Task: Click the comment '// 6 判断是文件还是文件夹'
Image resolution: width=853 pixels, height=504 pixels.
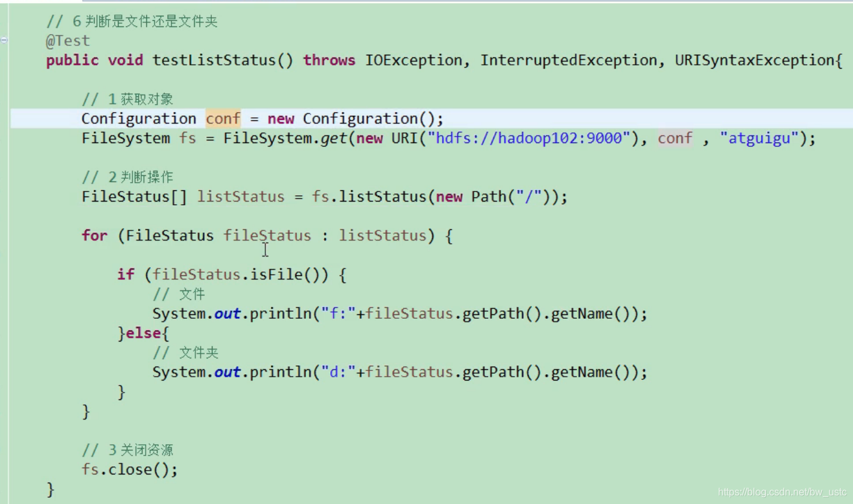Action: [x=132, y=21]
